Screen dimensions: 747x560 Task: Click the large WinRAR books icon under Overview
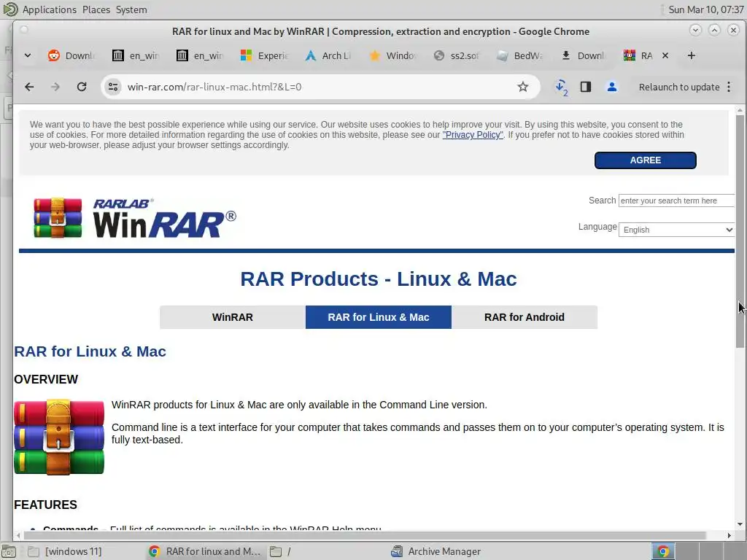[x=59, y=437]
